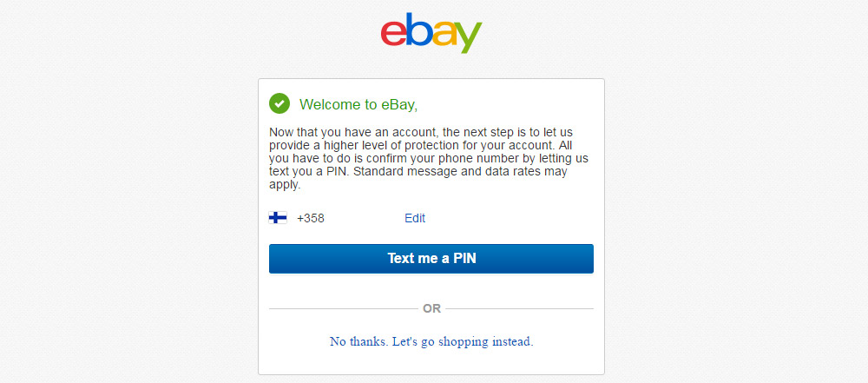
Task: Click blank phone number area before Edit
Action: [364, 218]
